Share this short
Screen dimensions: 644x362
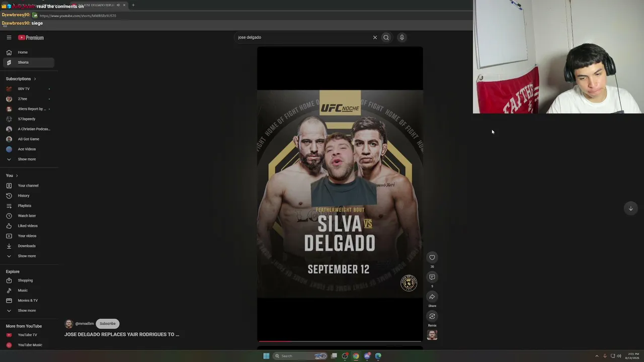[x=432, y=297]
